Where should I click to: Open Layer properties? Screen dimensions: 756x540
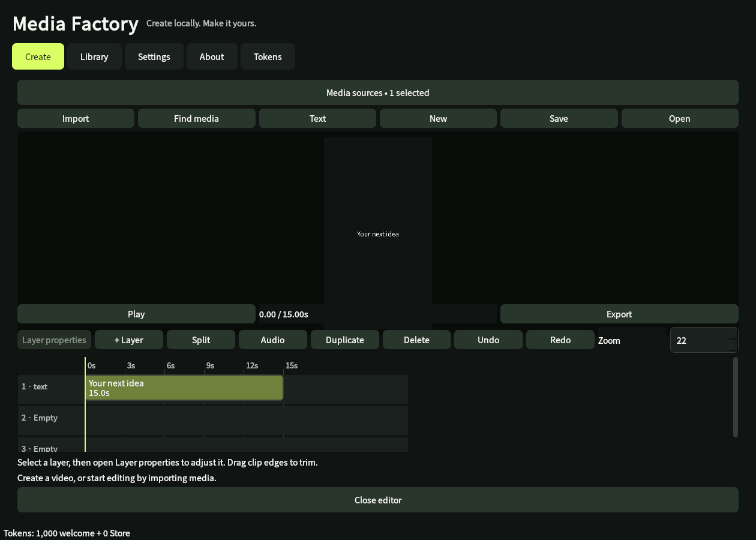[54, 340]
